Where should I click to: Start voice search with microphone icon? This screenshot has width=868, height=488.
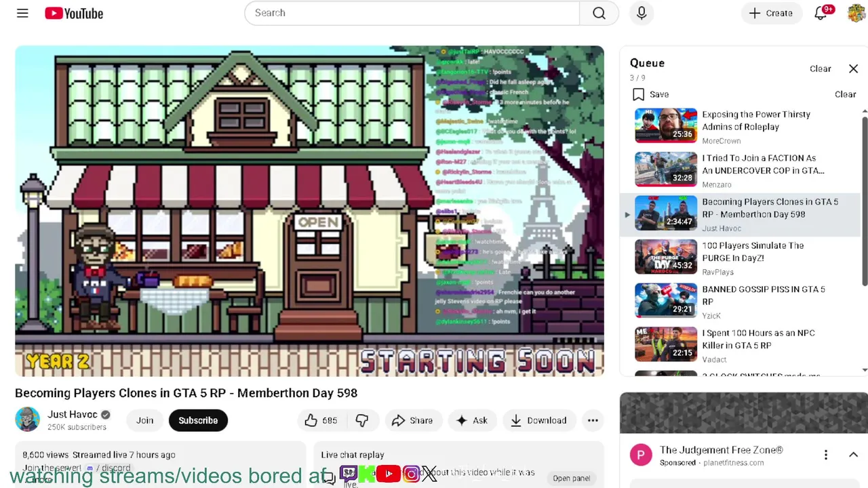point(642,13)
